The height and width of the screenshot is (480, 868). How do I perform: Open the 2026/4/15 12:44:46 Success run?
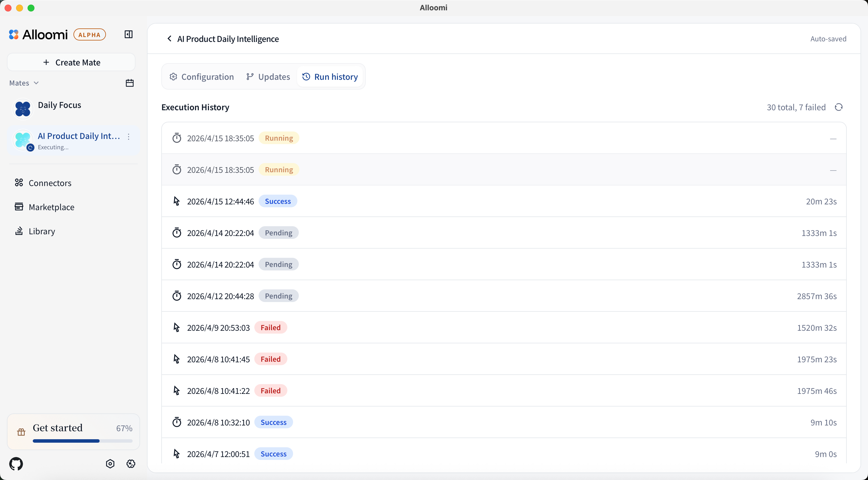503,201
